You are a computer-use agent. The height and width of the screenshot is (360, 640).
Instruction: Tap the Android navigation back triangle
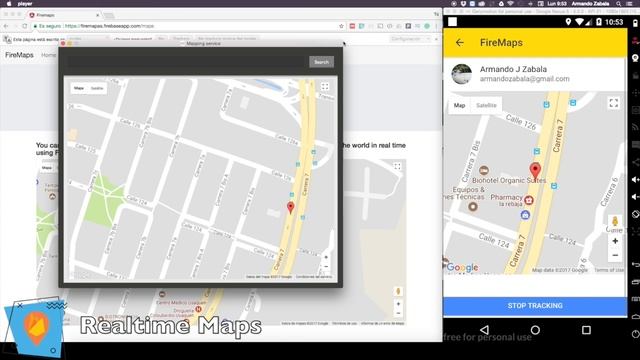(x=484, y=330)
